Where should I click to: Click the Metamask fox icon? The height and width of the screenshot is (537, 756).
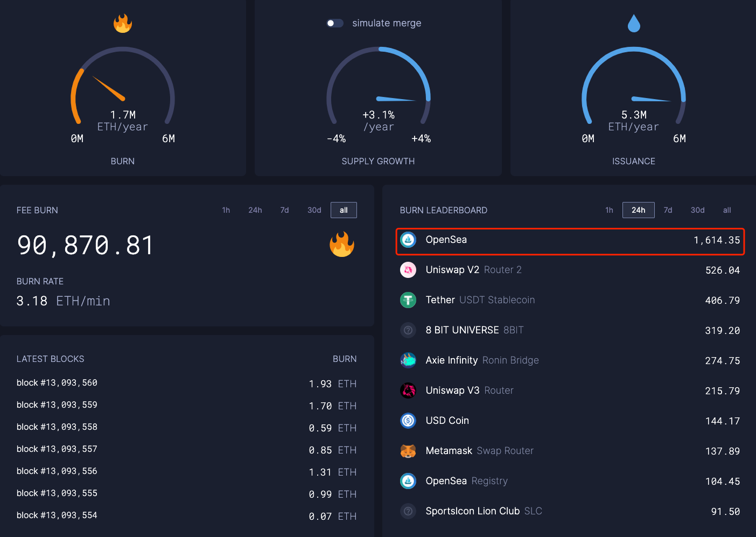click(408, 451)
